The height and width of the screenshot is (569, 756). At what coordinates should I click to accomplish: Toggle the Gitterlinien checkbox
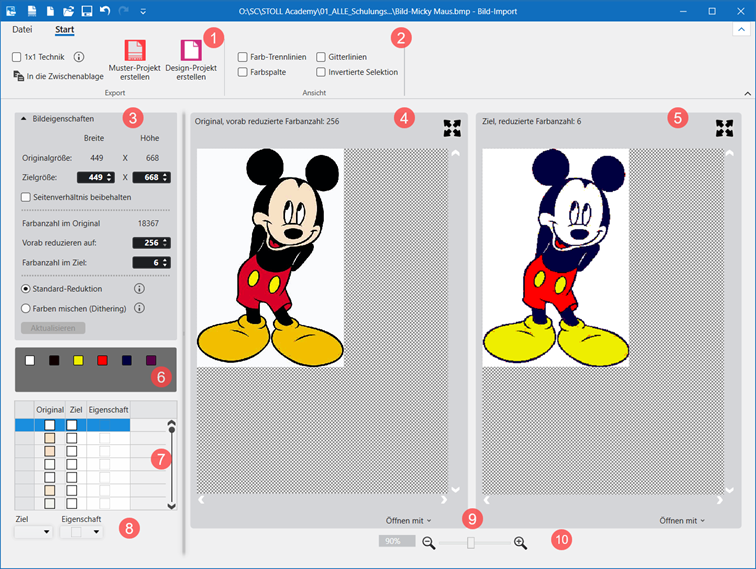(x=321, y=57)
